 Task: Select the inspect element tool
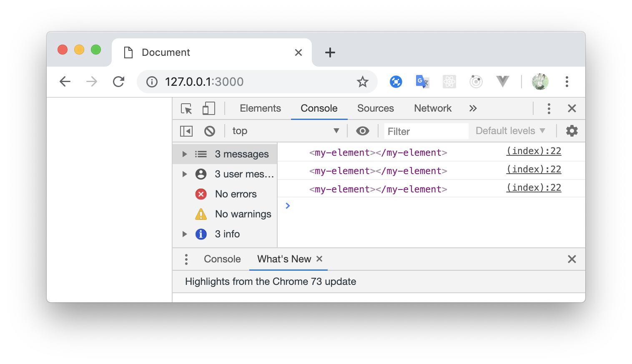tap(186, 108)
